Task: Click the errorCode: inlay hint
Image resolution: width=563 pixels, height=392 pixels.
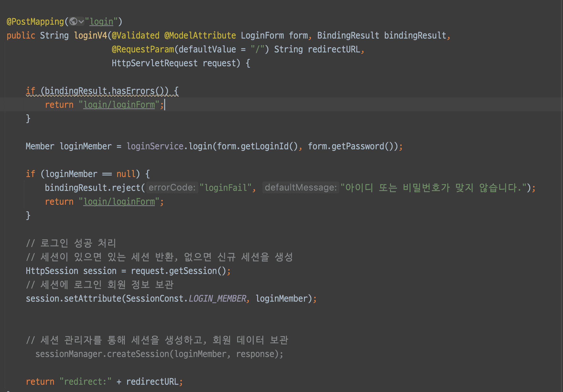Action: pyautogui.click(x=172, y=188)
